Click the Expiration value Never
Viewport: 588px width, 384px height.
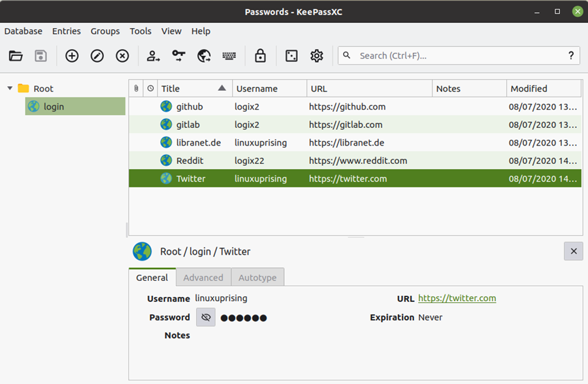pyautogui.click(x=430, y=317)
